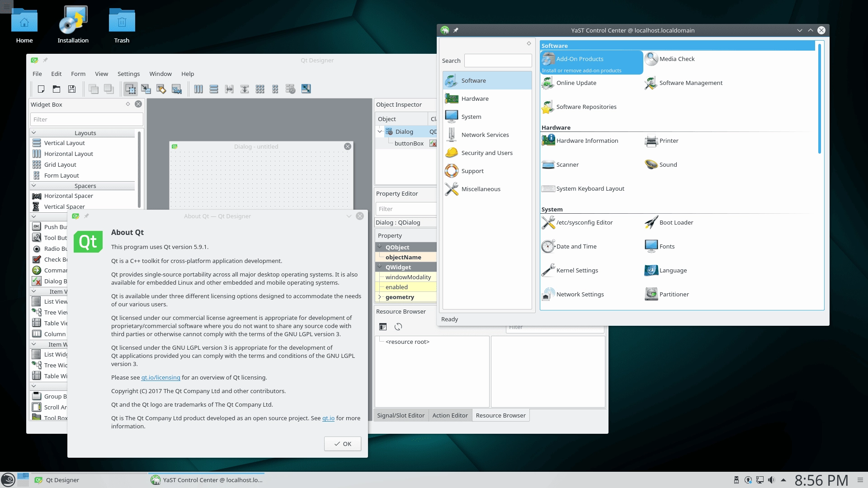Toggle pin on About Qt dialog titlebar
This screenshot has height=488, width=868.
[86, 216]
